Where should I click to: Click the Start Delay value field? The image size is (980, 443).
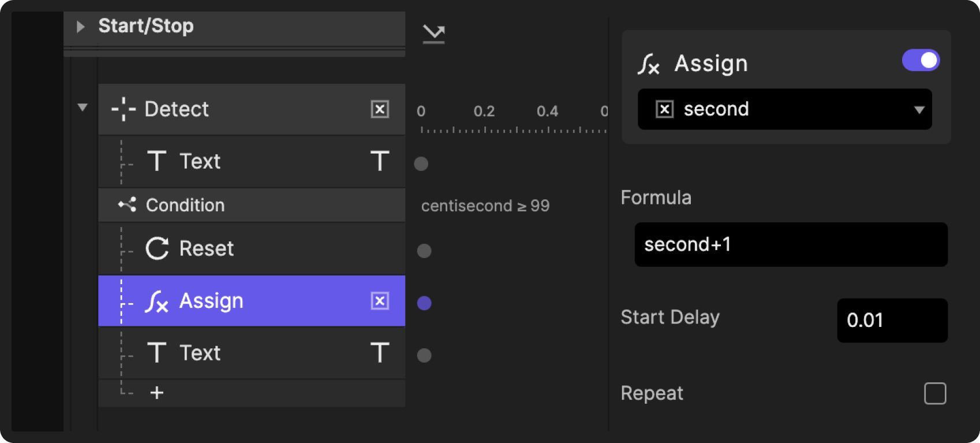click(x=892, y=320)
